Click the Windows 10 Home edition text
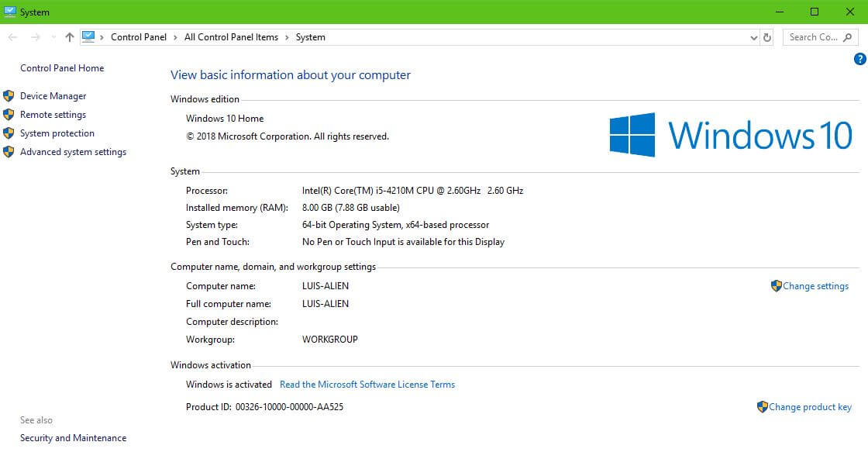This screenshot has width=868, height=459. point(225,119)
